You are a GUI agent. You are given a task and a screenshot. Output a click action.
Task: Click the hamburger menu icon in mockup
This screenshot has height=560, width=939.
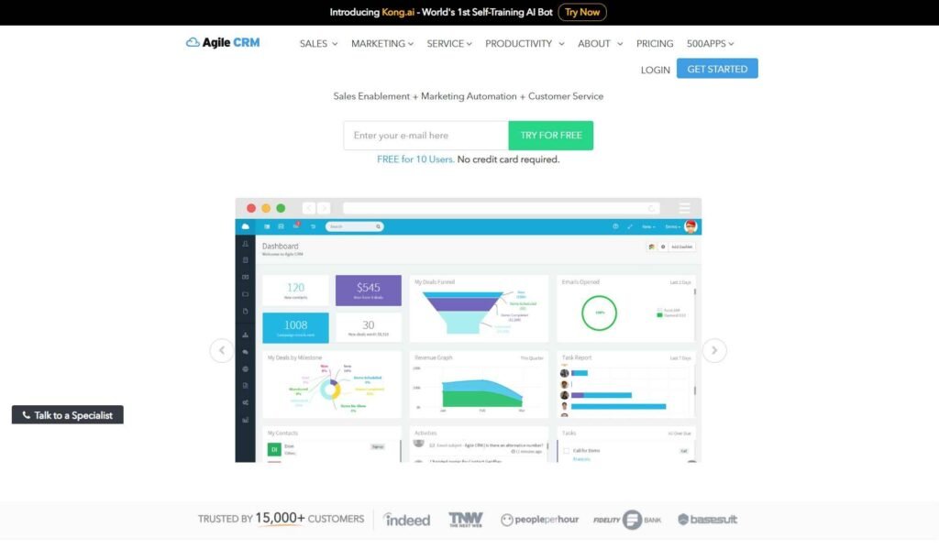tap(684, 208)
